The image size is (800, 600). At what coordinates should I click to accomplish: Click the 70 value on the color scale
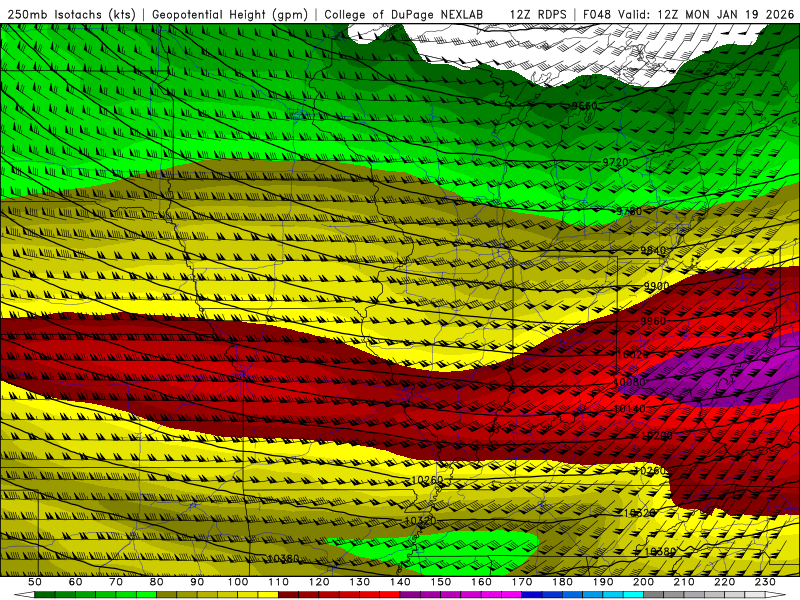(x=116, y=582)
